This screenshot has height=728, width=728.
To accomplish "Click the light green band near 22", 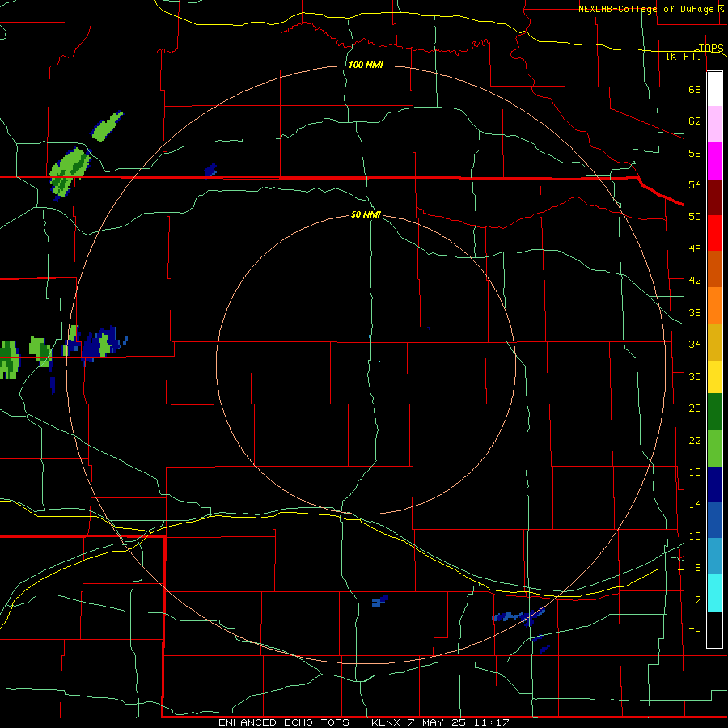I will click(x=714, y=448).
